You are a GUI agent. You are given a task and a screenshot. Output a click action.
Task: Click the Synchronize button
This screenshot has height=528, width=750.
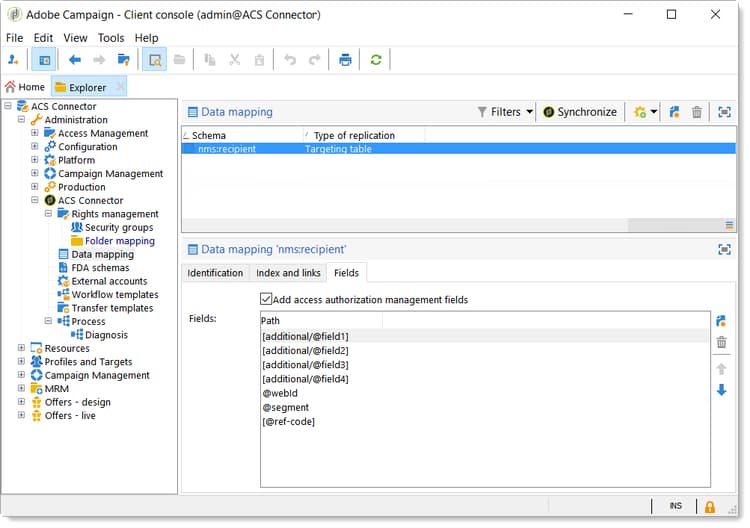[x=579, y=112]
